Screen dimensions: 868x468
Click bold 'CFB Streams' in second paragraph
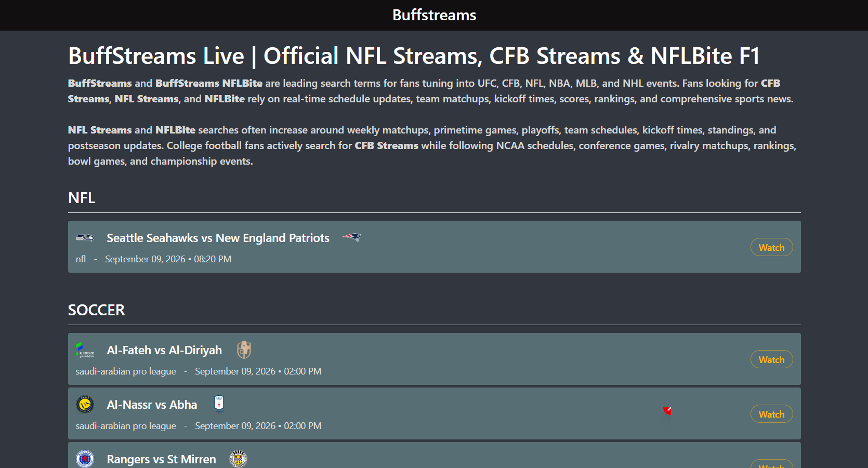[x=386, y=145]
